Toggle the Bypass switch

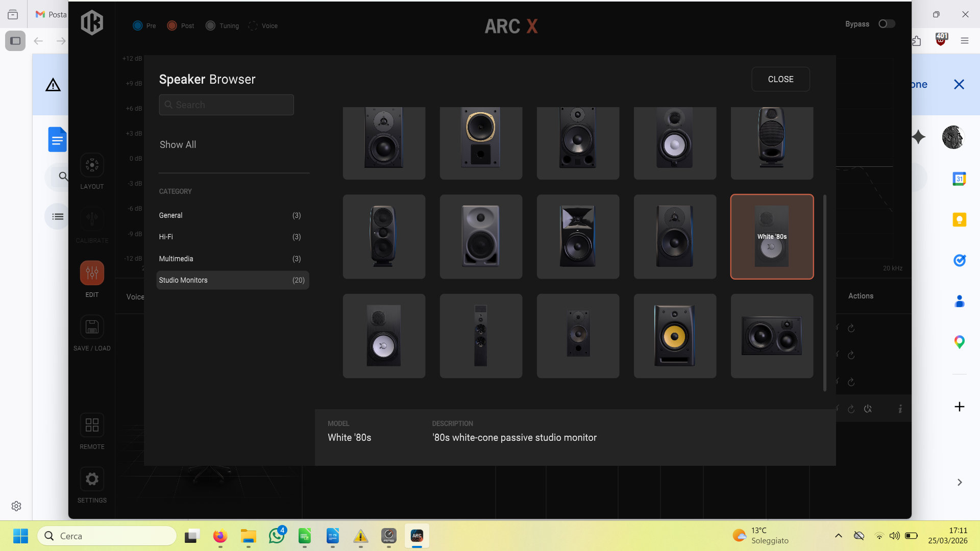coord(887,24)
